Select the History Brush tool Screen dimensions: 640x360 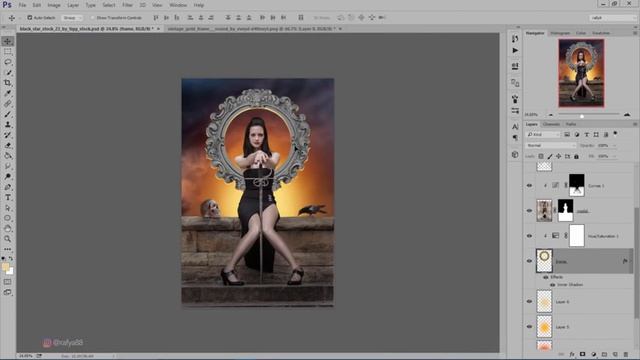[8, 135]
